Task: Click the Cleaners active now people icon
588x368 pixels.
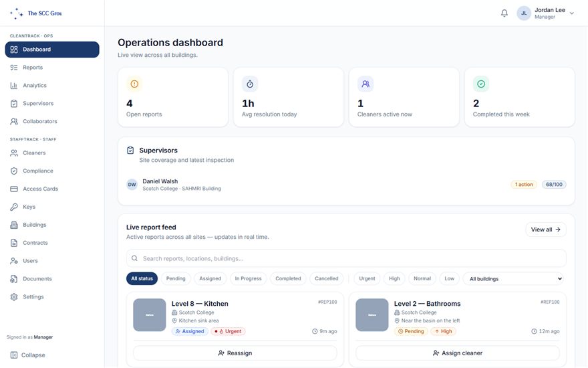Action: (x=365, y=84)
